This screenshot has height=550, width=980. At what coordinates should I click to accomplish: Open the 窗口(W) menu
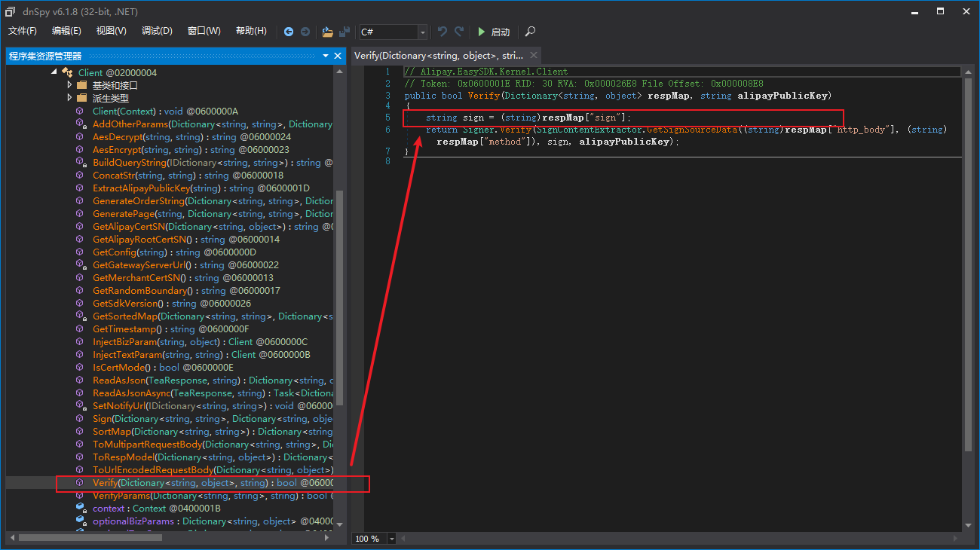click(204, 31)
